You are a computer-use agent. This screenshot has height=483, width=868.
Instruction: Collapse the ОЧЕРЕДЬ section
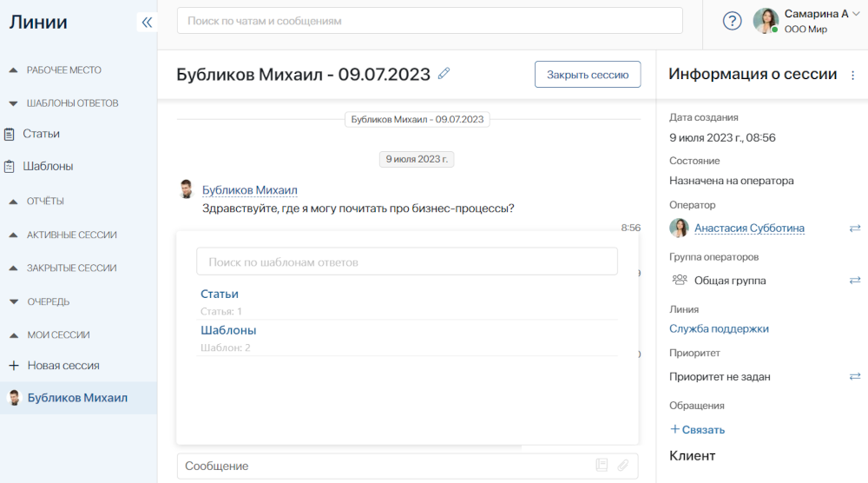click(x=13, y=302)
